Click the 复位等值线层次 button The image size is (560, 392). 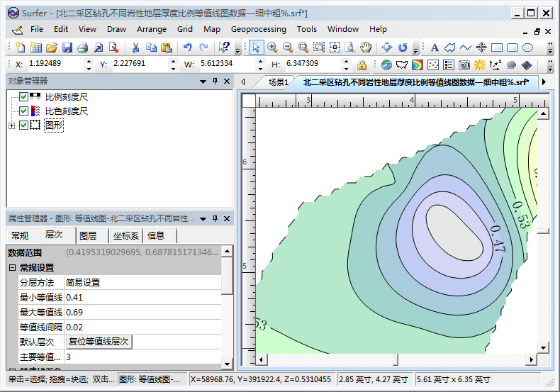point(99,342)
